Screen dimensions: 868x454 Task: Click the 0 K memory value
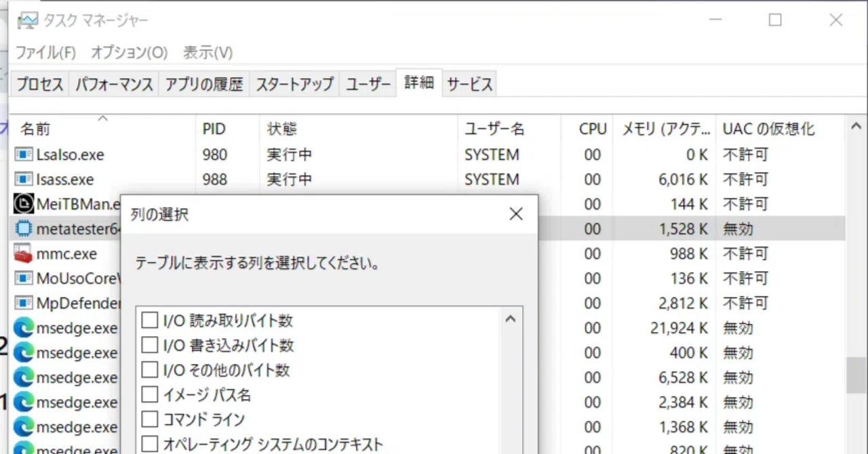[698, 154]
